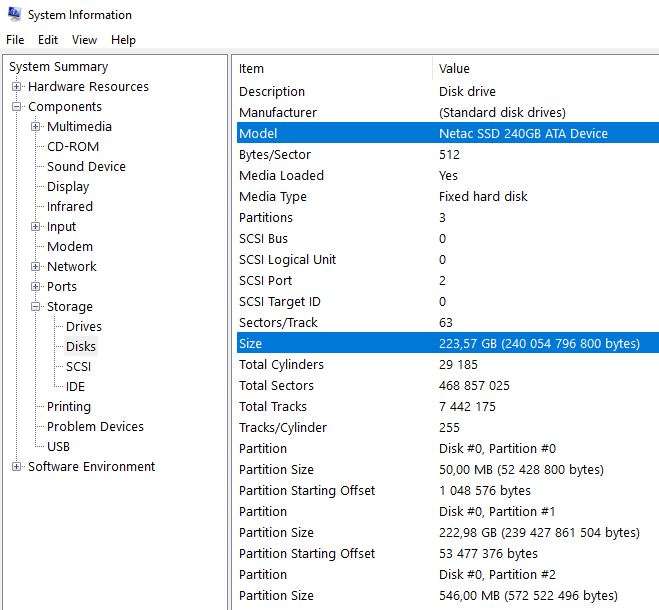Click the 223,57 GB size value

[539, 344]
